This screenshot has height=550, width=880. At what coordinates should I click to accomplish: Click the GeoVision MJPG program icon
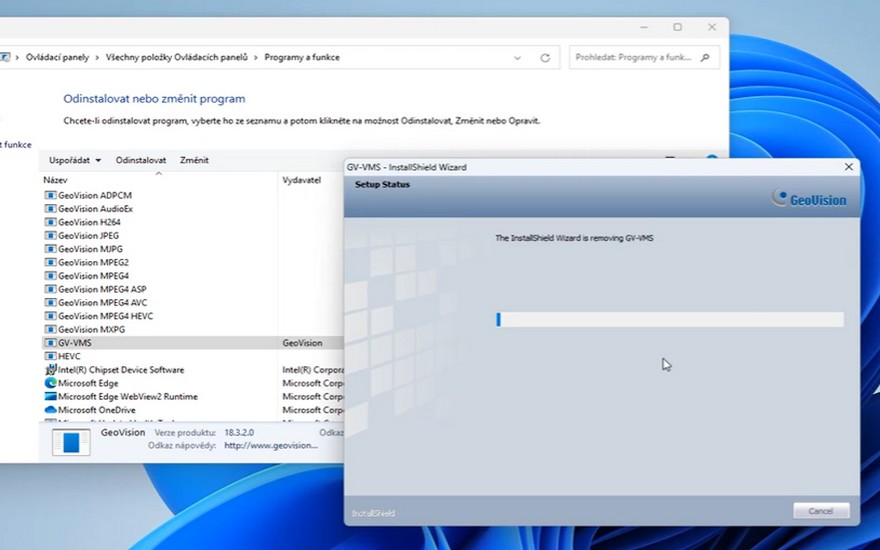pyautogui.click(x=50, y=249)
